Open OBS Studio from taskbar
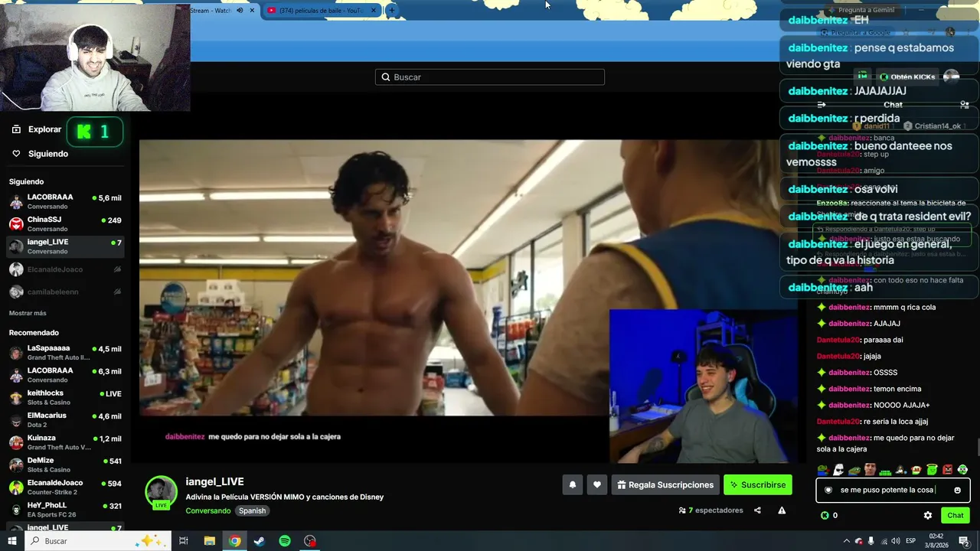Image resolution: width=980 pixels, height=551 pixels. tap(310, 541)
